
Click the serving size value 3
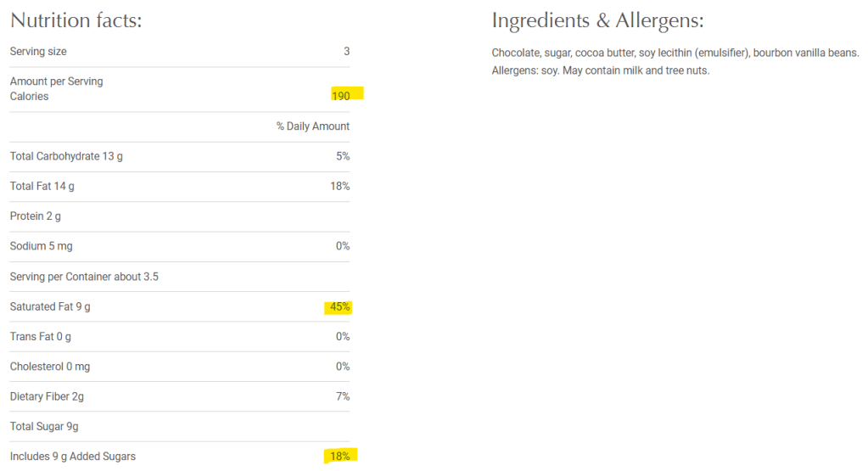pos(346,52)
